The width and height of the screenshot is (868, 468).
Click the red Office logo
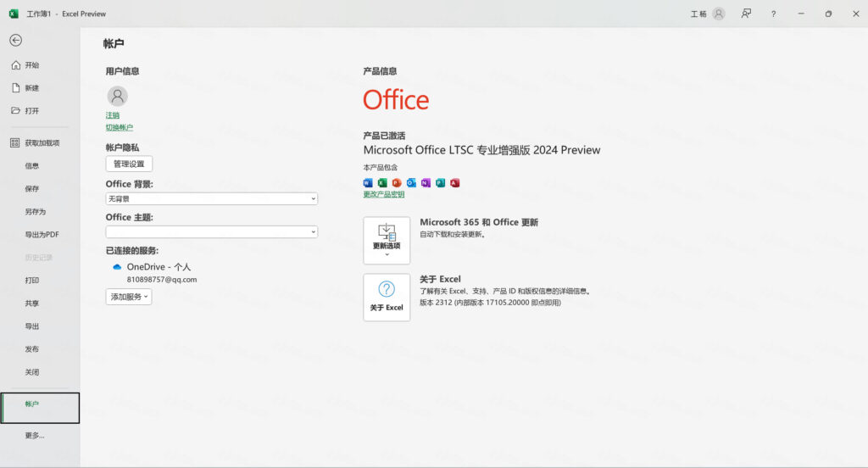(396, 100)
